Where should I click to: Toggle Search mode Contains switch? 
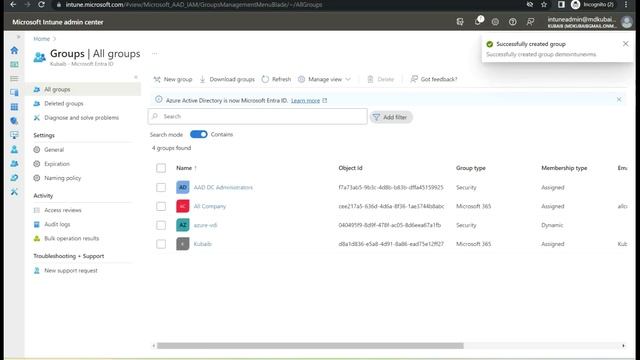pyautogui.click(x=199, y=134)
